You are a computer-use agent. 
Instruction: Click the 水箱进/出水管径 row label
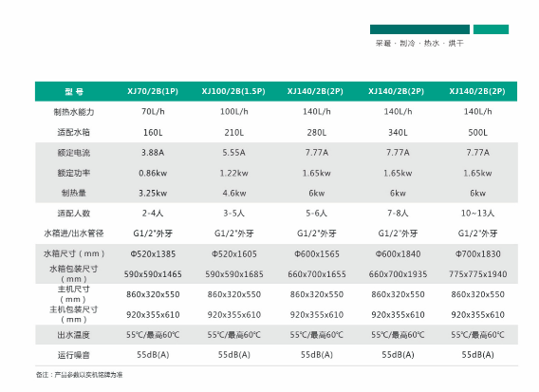(x=74, y=233)
